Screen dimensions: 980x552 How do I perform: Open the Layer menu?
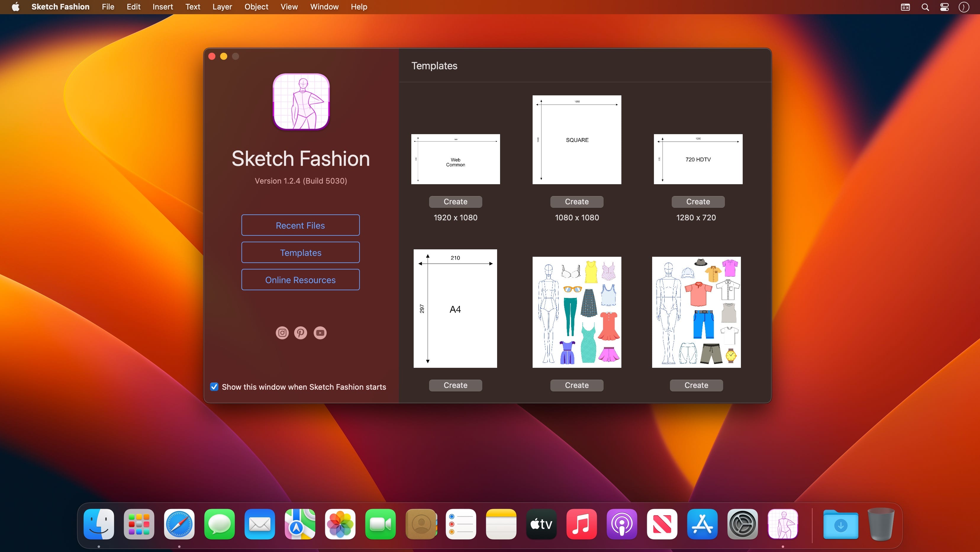222,7
